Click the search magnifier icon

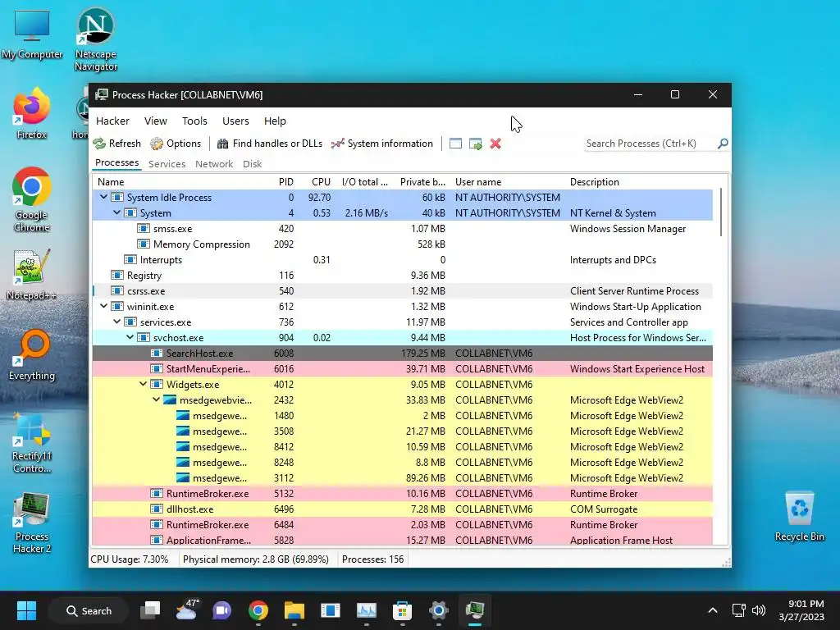point(723,144)
